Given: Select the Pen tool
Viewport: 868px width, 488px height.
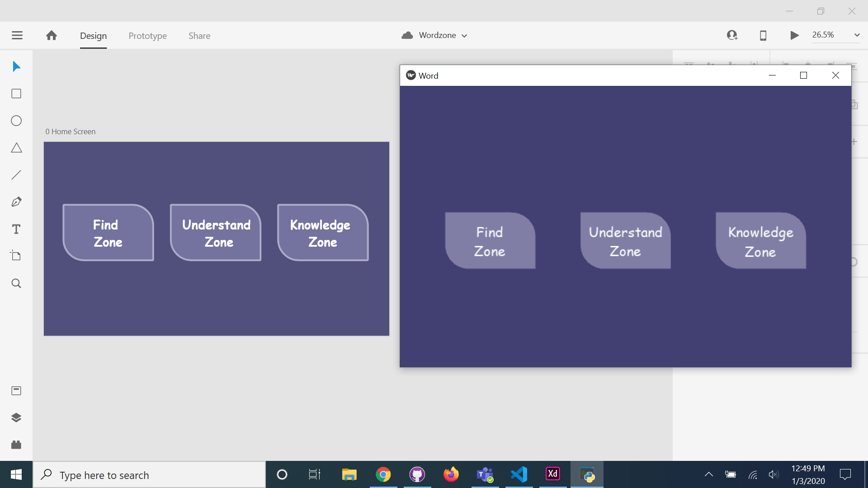Looking at the screenshot, I should click(x=16, y=202).
